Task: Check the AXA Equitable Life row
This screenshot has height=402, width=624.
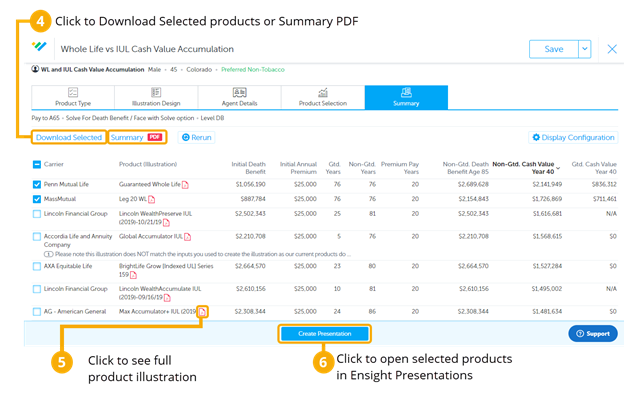Action: click(37, 266)
